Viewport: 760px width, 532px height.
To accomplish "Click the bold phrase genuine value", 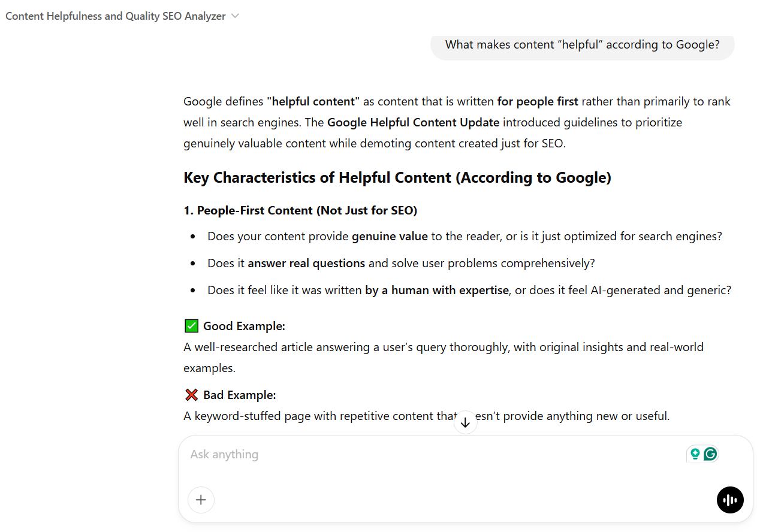I will (x=390, y=236).
